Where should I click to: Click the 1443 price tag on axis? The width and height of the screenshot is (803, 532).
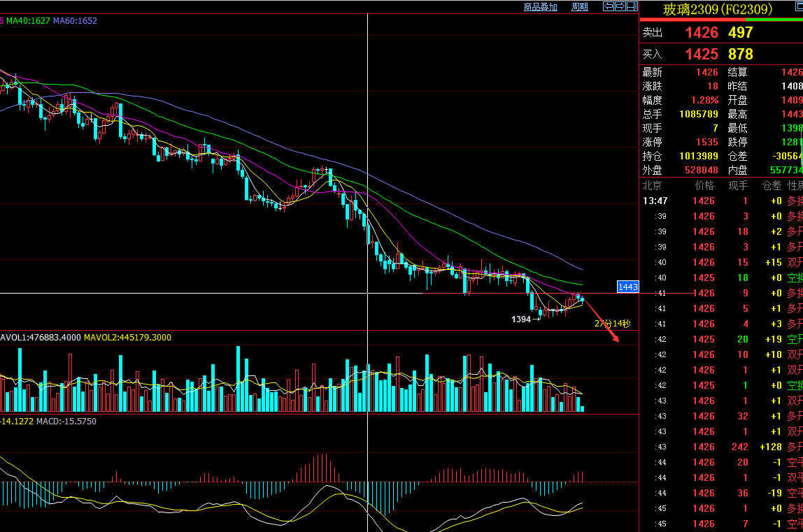pyautogui.click(x=628, y=287)
